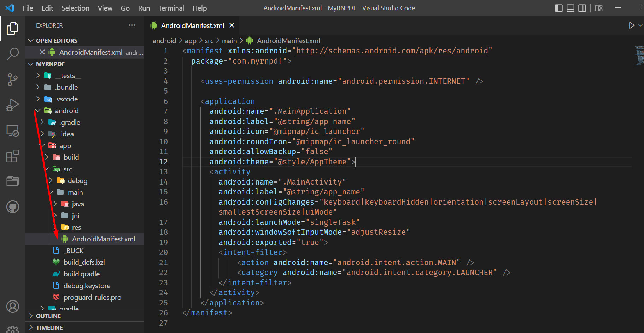Open the Run dropdown arrow beside play icon
Image resolution: width=644 pixels, height=333 pixels.
pos(640,25)
